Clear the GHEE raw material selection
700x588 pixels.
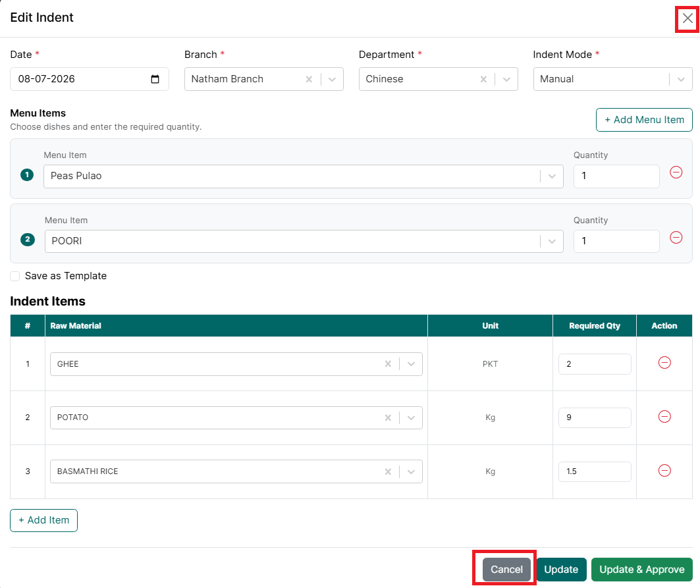pyautogui.click(x=388, y=364)
